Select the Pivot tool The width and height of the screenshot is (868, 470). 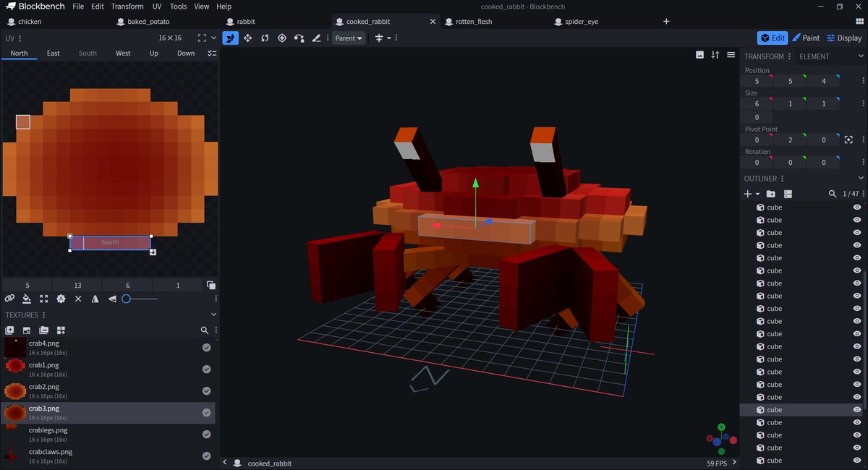click(282, 38)
